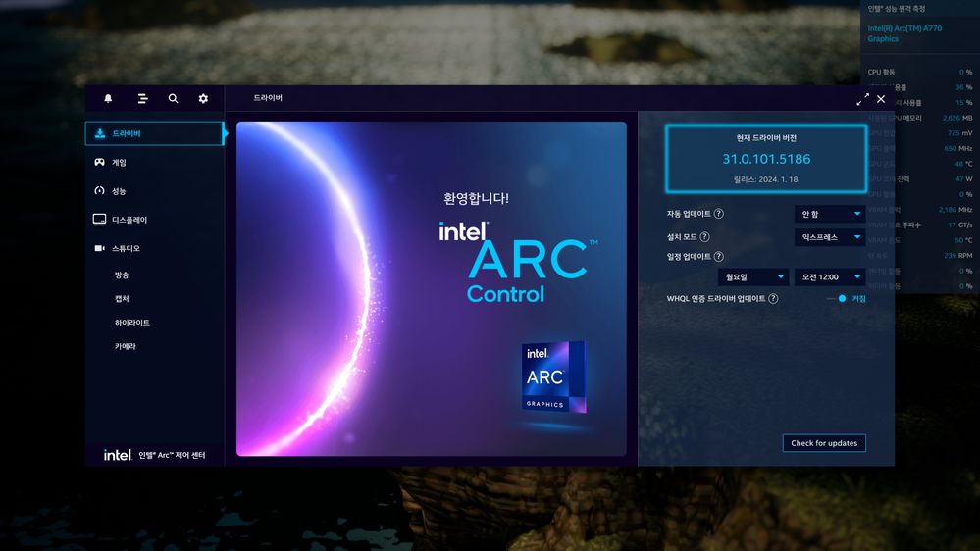This screenshot has width=980, height=551.
Task: Click the menu list icon beside the bell
Action: pyautogui.click(x=143, y=99)
